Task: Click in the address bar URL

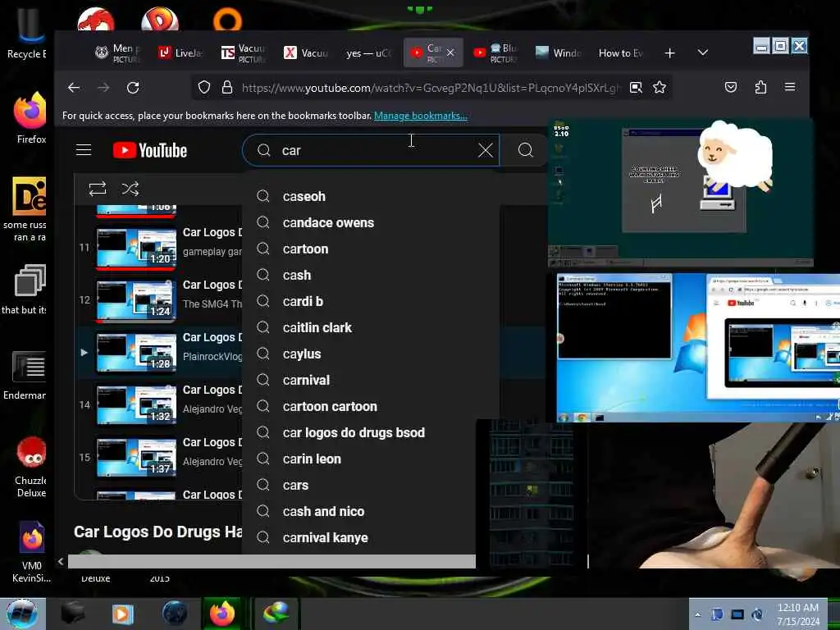Action: click(431, 87)
